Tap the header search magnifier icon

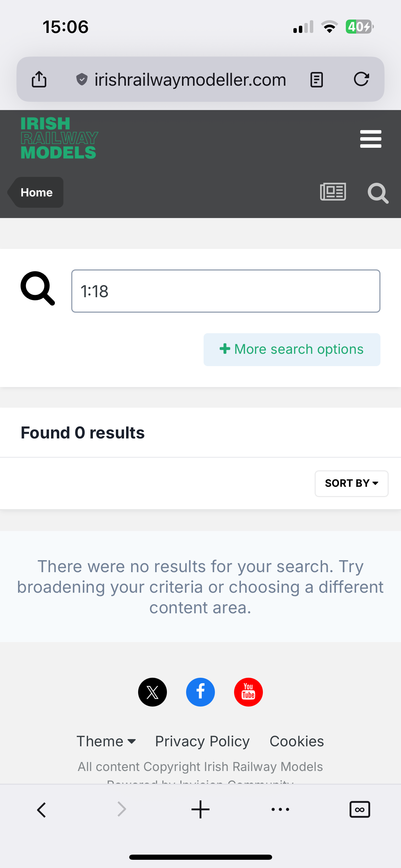pyautogui.click(x=378, y=193)
